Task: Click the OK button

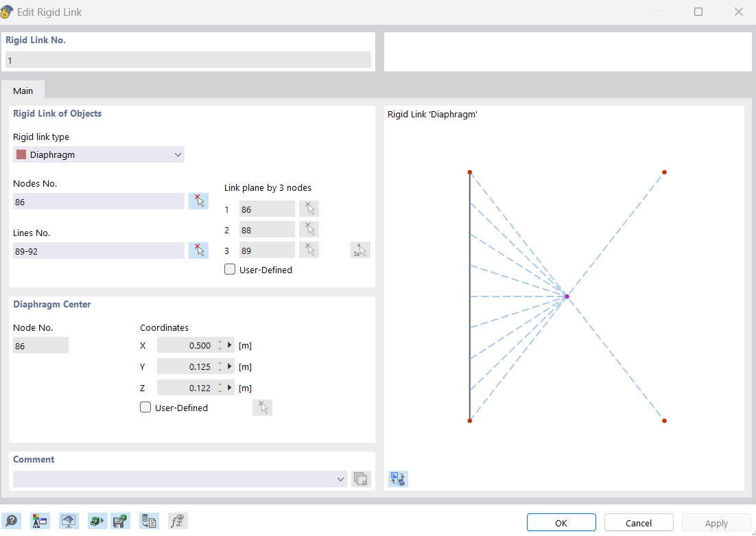Action: point(561,523)
